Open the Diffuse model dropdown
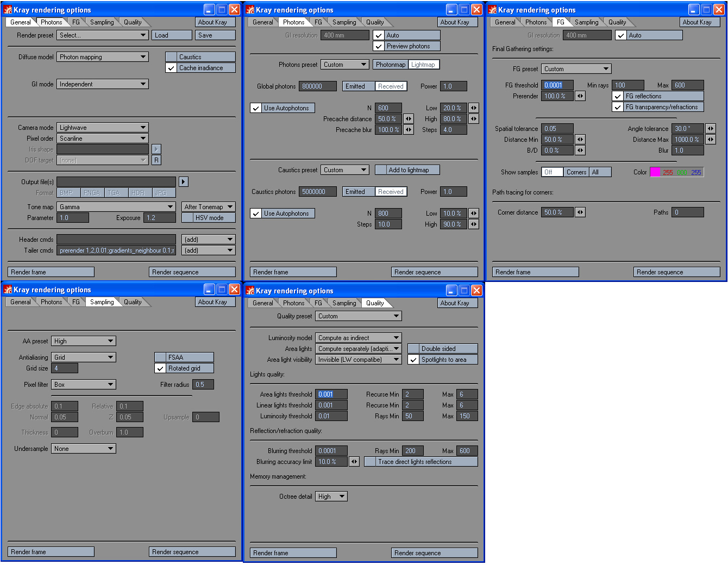 (102, 57)
